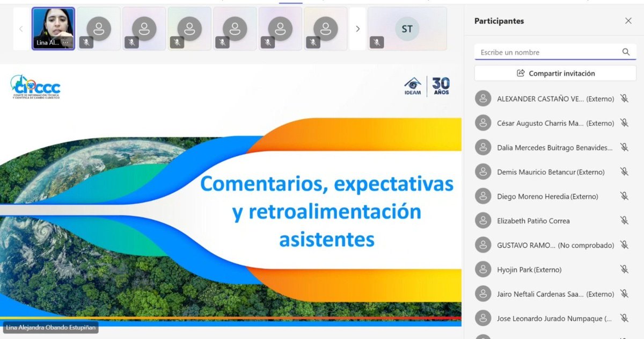Click Jairo Neftali Cardenas' muted microphone icon
Viewport: 644px width, 339px height.
624,294
